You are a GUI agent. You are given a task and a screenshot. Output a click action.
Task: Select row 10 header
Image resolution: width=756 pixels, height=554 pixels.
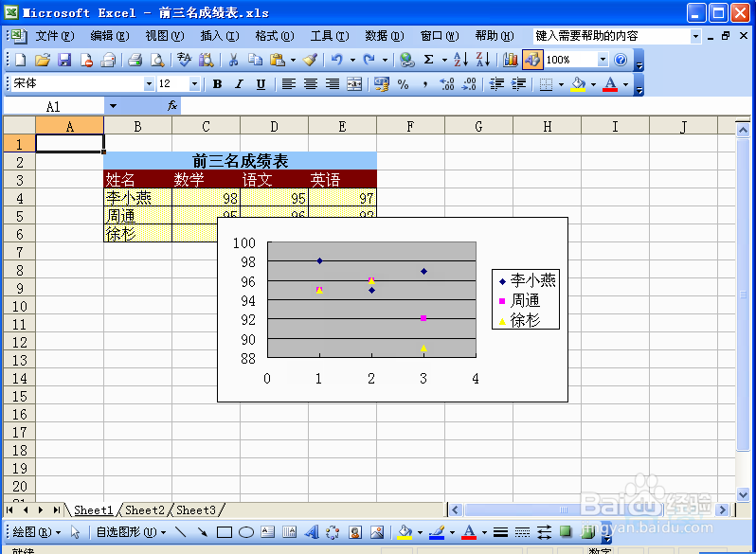click(19, 306)
